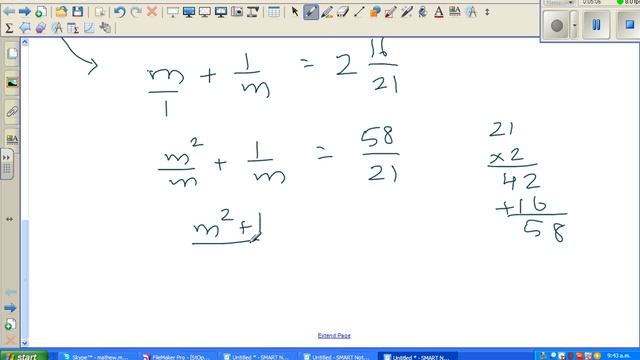The height and width of the screenshot is (360, 640).
Task: Click the Paste toolbar icon
Action: click(x=100, y=11)
